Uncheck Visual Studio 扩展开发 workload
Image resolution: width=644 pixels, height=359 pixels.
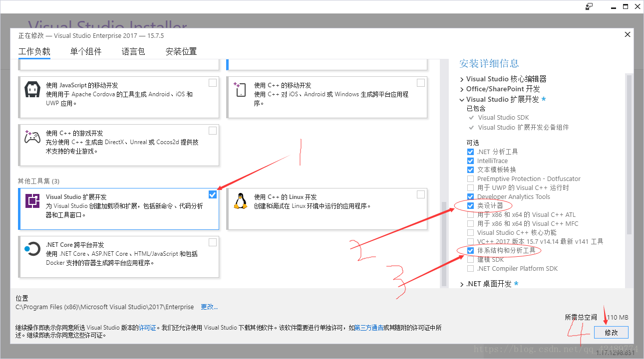click(213, 194)
